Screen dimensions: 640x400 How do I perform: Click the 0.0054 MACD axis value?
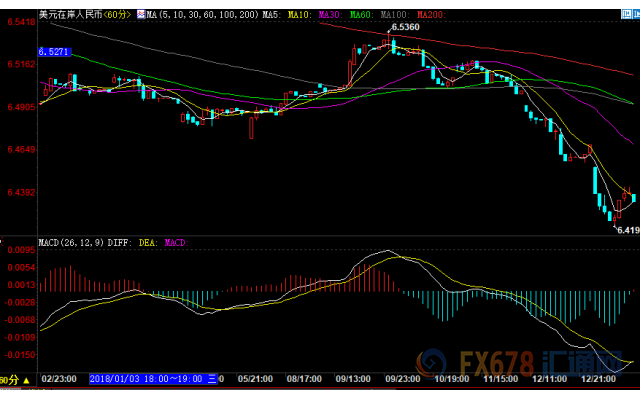coord(21,267)
